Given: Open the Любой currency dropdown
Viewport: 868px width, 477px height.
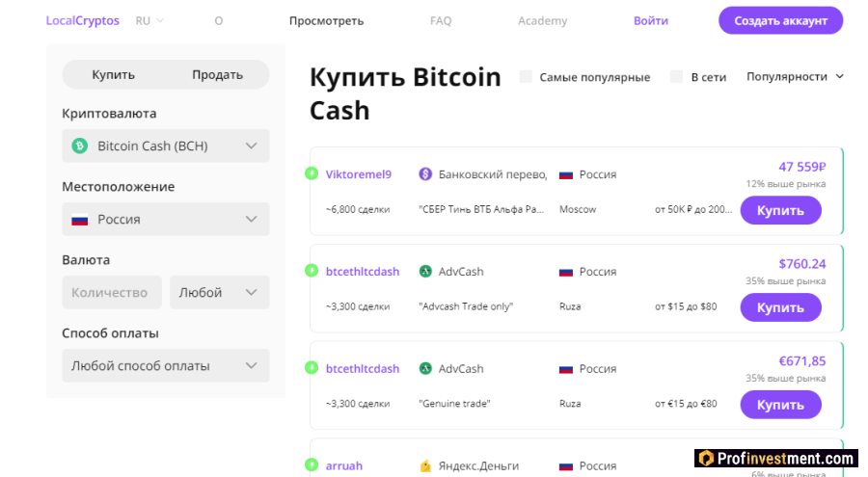Looking at the screenshot, I should [x=219, y=292].
